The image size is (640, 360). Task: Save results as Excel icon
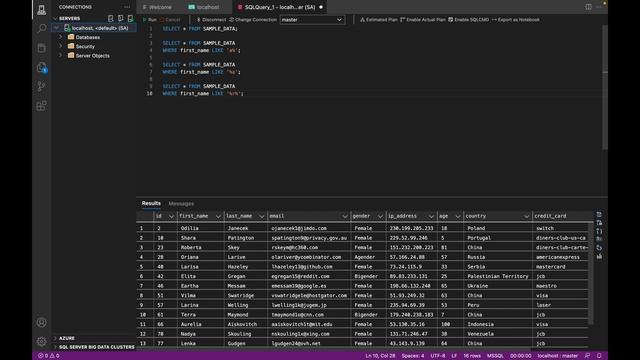pos(599,222)
